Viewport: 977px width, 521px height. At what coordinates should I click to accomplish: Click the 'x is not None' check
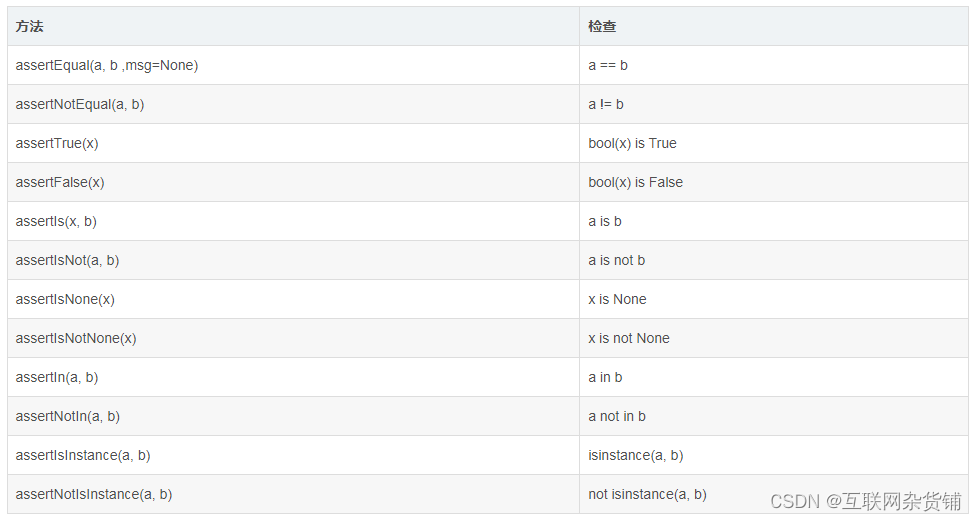pyautogui.click(x=629, y=338)
